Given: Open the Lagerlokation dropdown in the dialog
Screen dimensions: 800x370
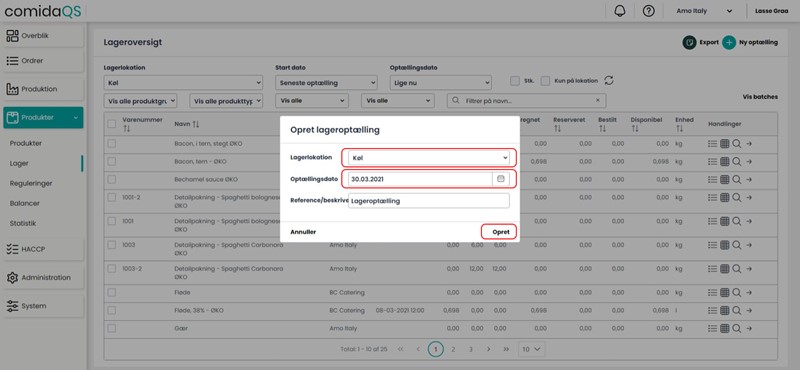Looking at the screenshot, I should click(x=429, y=158).
